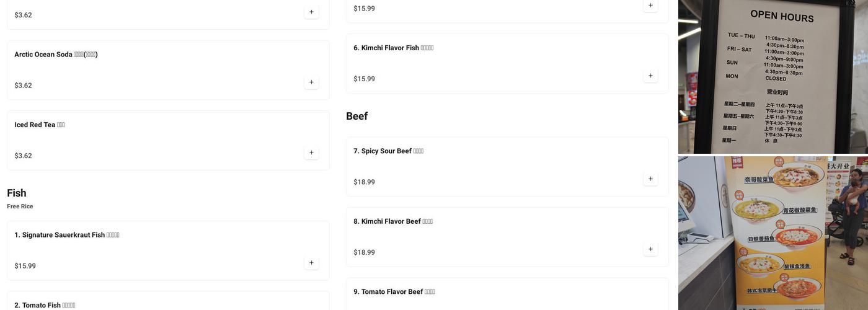Image resolution: width=868 pixels, height=310 pixels.
Task: Open the Open Hours sign photo
Action: click(x=773, y=77)
